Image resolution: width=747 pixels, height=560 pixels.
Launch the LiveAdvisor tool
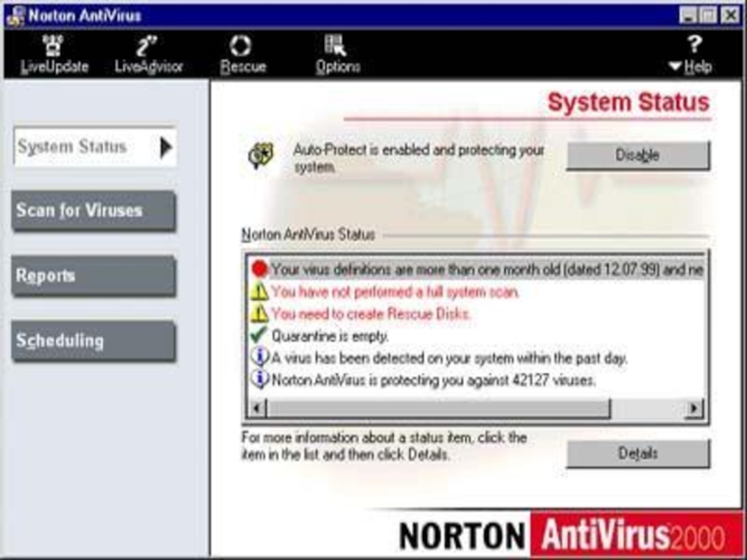pyautogui.click(x=148, y=54)
